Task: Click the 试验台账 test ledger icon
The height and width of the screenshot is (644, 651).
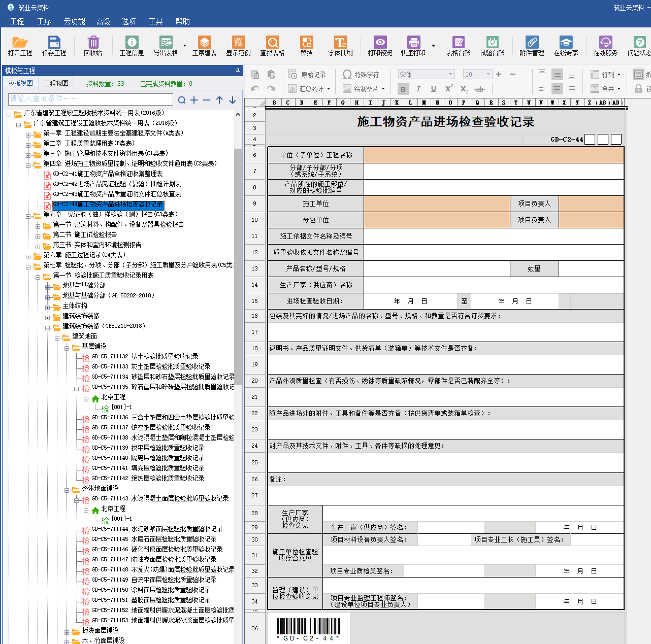Action: (x=492, y=45)
